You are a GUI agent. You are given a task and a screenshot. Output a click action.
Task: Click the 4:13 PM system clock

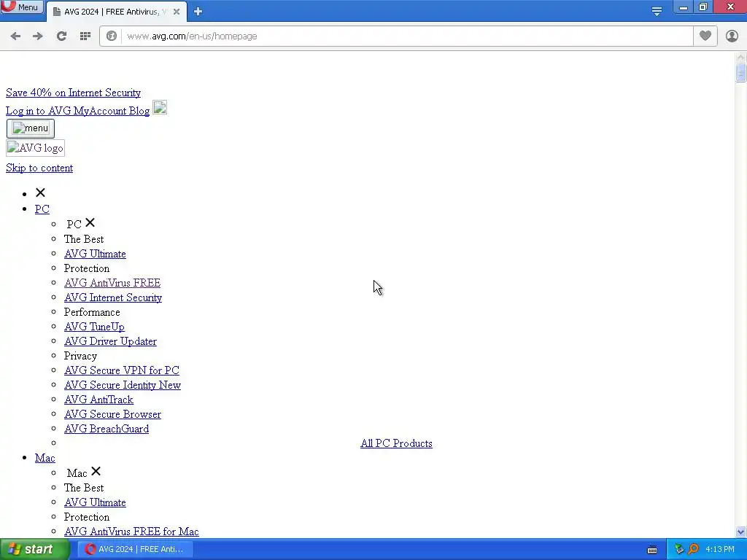[720, 550]
